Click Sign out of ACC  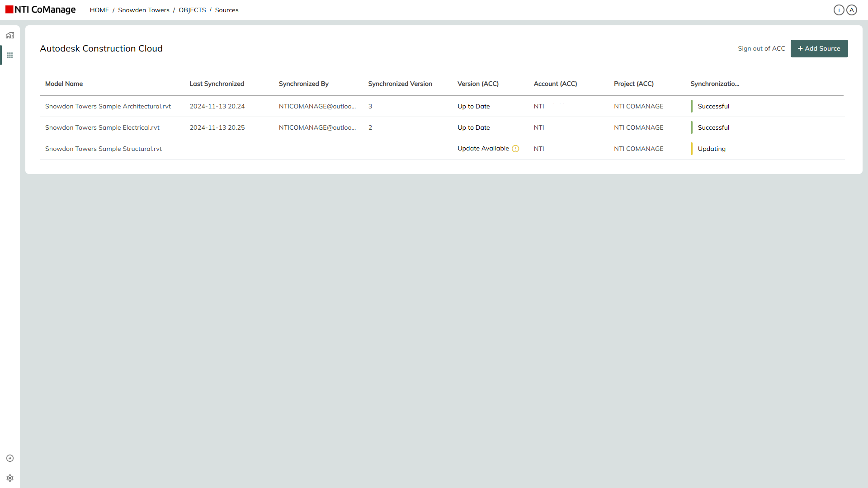pyautogui.click(x=761, y=48)
